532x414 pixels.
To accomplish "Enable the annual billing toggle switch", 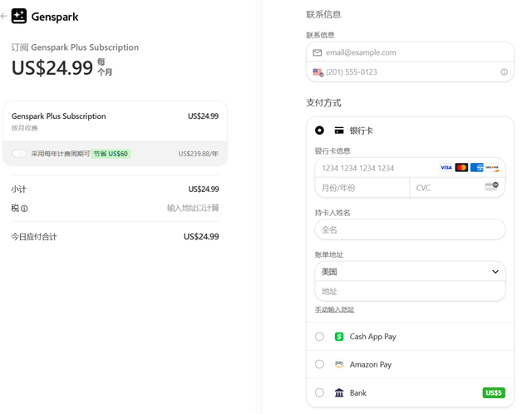I will coord(19,154).
